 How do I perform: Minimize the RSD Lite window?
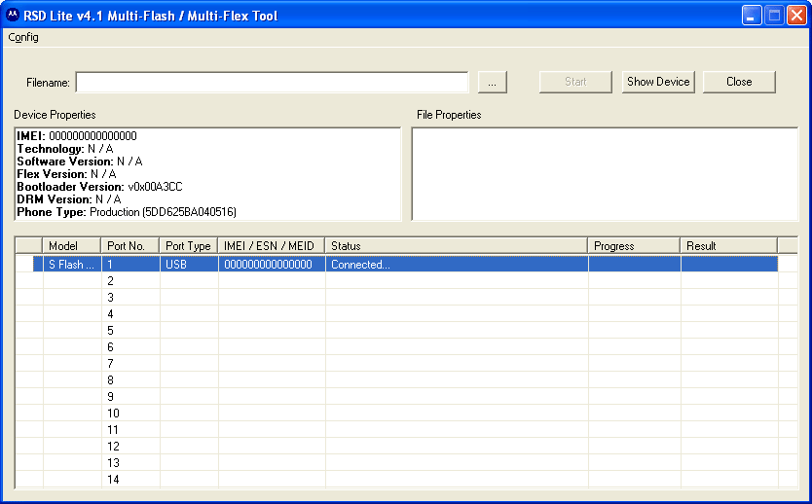coord(752,15)
